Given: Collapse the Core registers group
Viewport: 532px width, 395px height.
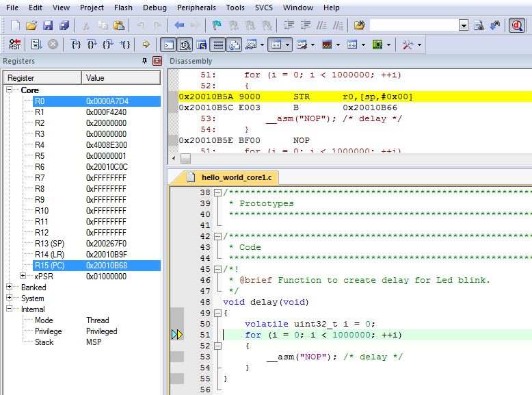Looking at the screenshot, I should point(10,90).
